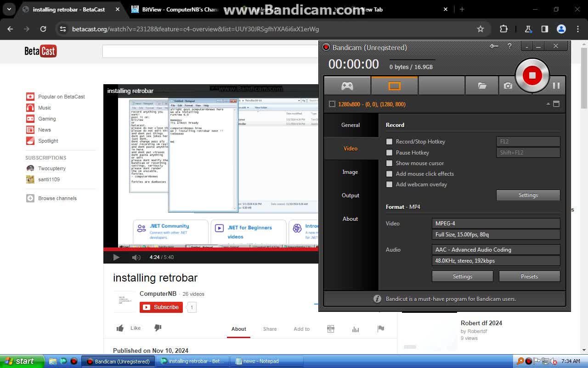Subscribe to ComputerNB channel

pos(161,307)
